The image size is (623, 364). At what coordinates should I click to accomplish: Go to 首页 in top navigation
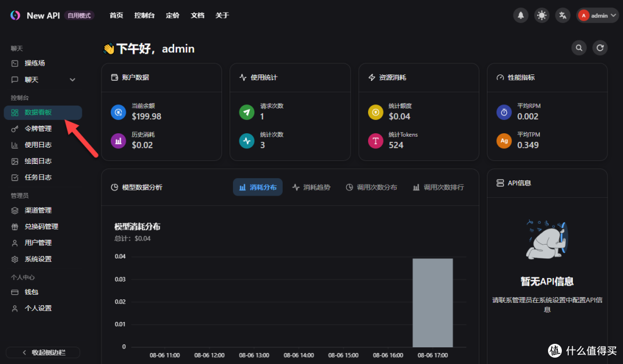pyautogui.click(x=117, y=16)
